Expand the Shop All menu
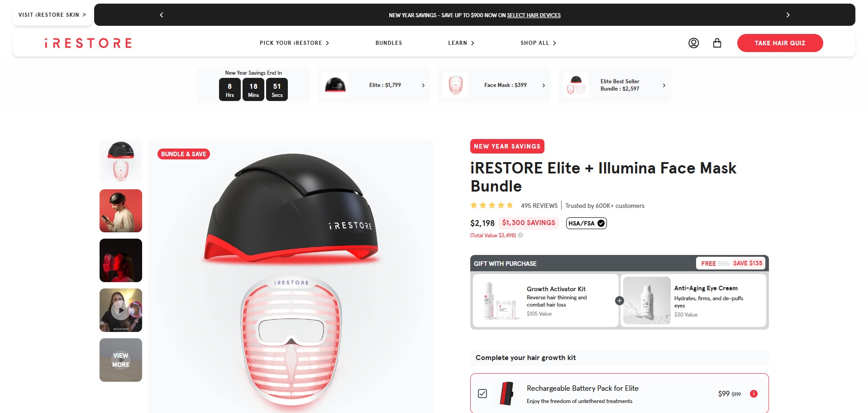Viewport: 868px width, 413px height. (538, 43)
